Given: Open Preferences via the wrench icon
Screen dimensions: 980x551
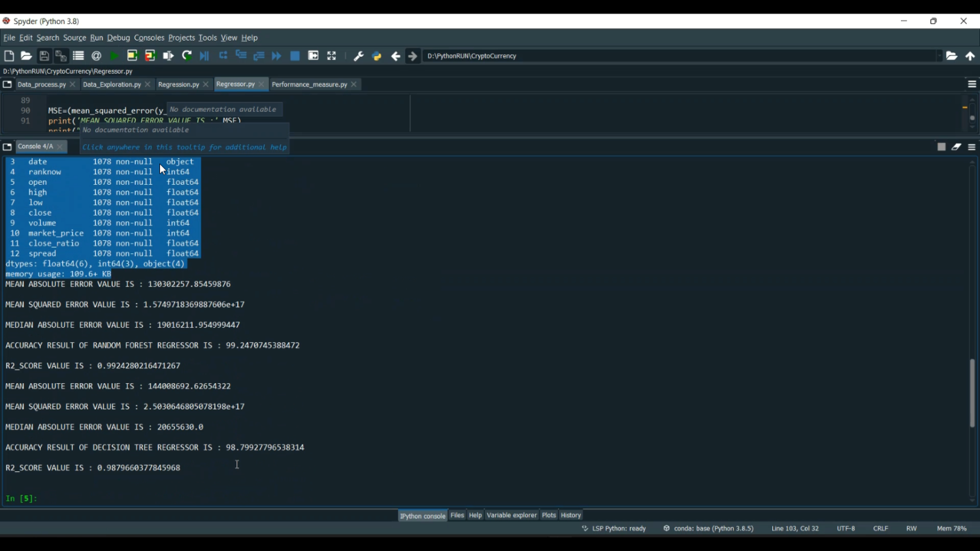Looking at the screenshot, I should click(359, 56).
